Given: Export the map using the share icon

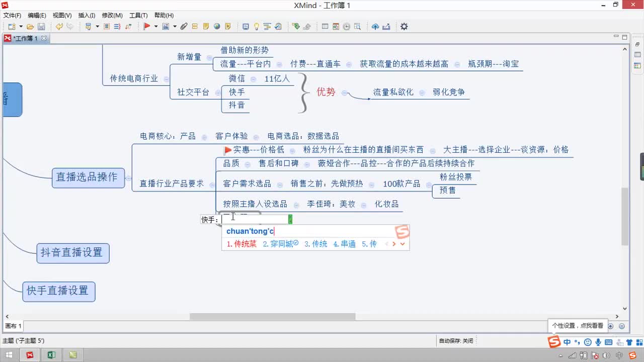Looking at the screenshot, I should [386, 26].
